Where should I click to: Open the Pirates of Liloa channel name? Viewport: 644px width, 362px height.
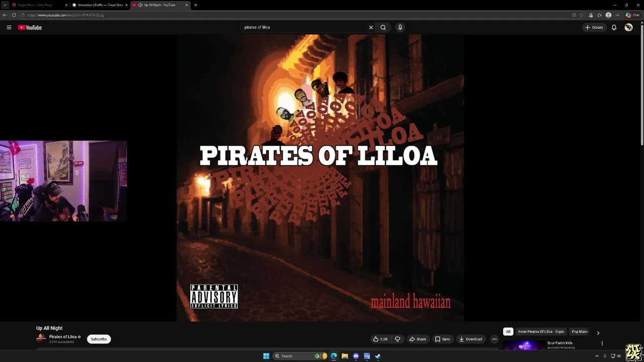click(x=63, y=337)
